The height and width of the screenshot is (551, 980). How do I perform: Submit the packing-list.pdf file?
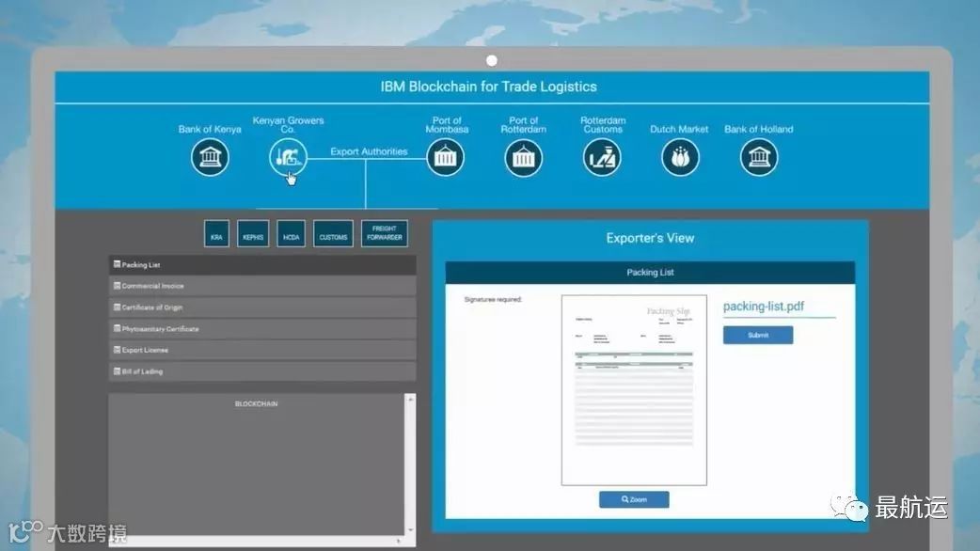[x=758, y=335]
